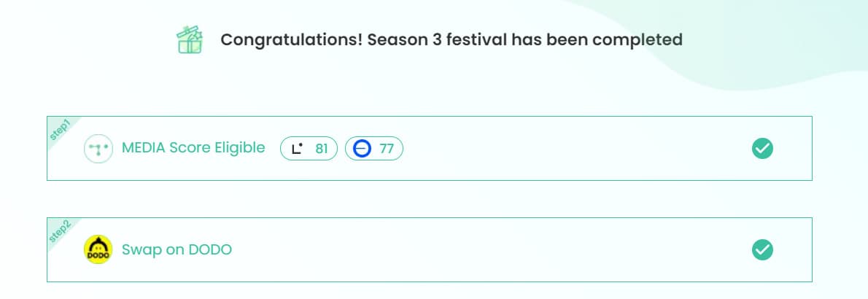The image size is (868, 299).
Task: Click the MEDIA Score network icon
Action: 98,148
